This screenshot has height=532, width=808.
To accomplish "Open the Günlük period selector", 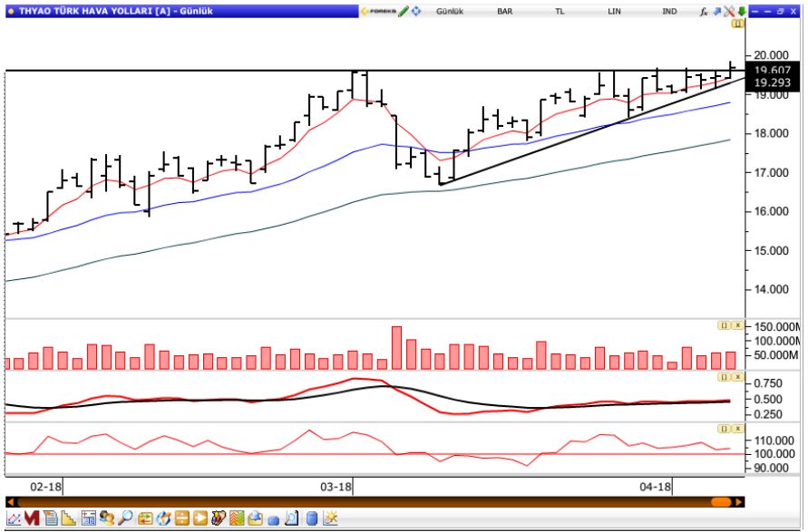I will 450,12.
